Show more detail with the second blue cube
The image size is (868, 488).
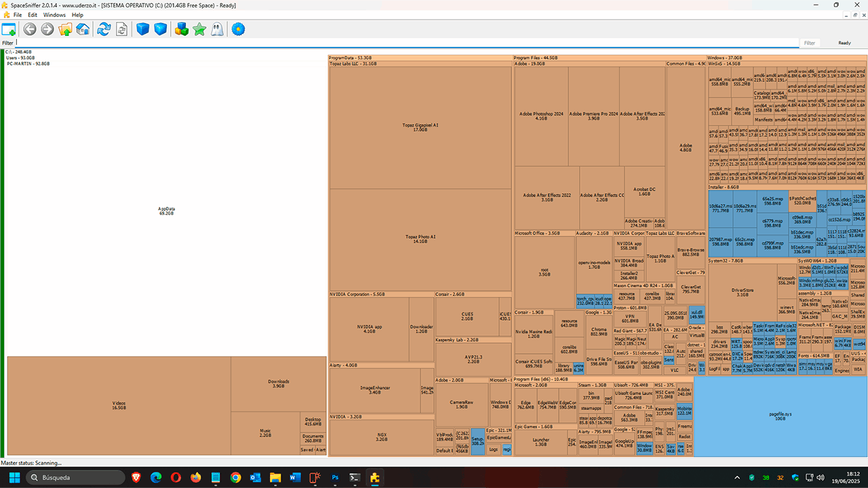[160, 29]
